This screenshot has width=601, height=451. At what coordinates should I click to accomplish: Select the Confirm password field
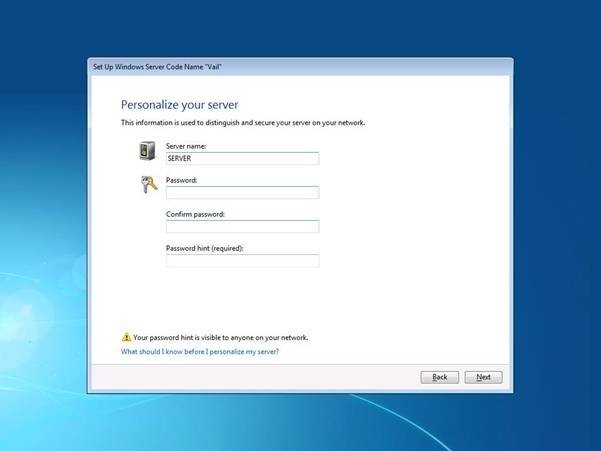[x=242, y=226]
